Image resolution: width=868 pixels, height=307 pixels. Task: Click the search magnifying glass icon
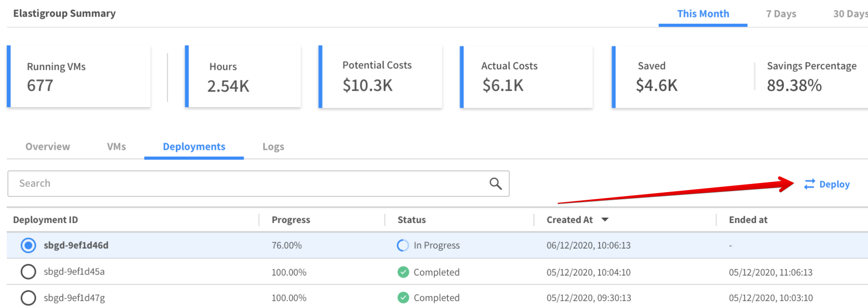point(495,183)
